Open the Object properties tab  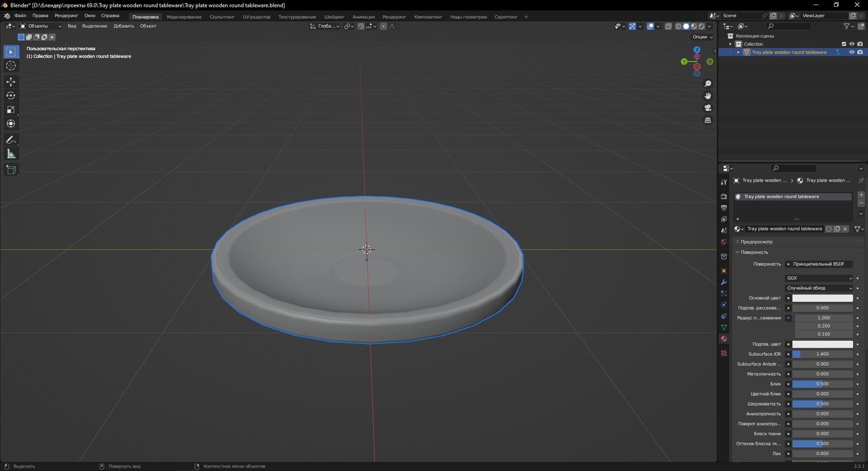(724, 271)
